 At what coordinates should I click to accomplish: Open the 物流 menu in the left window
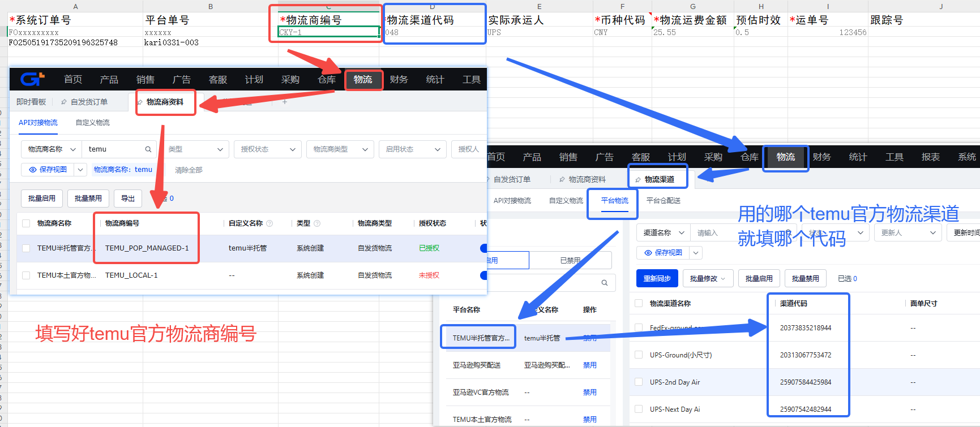click(363, 80)
